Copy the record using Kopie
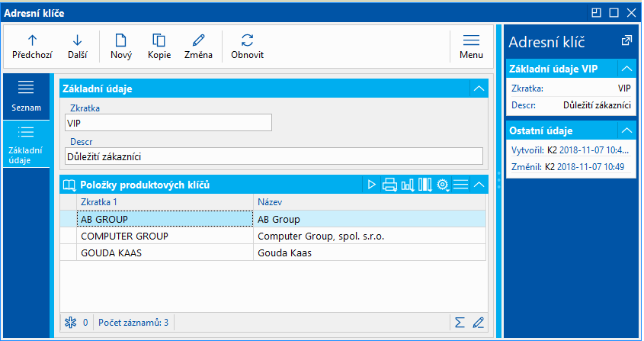 click(x=159, y=47)
